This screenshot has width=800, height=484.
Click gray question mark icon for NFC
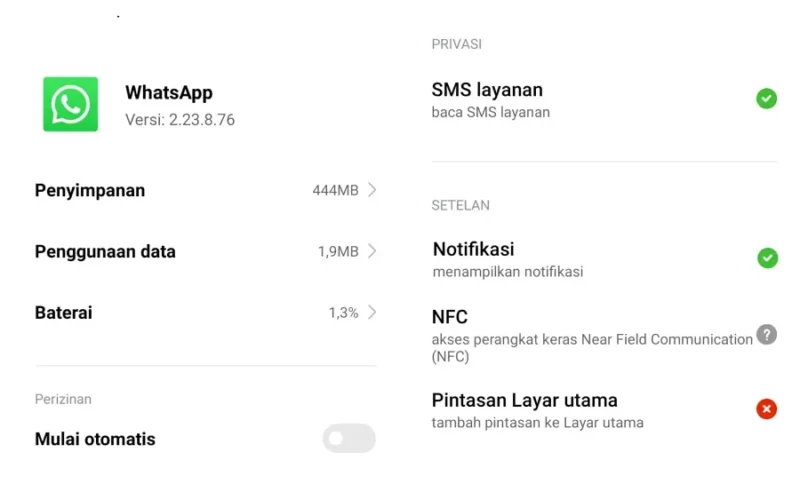point(766,335)
